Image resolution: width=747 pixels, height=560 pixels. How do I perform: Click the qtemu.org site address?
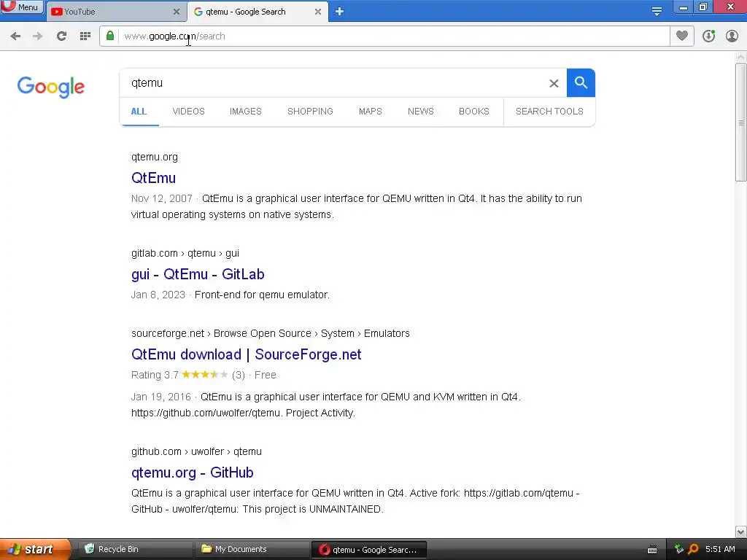click(x=155, y=157)
